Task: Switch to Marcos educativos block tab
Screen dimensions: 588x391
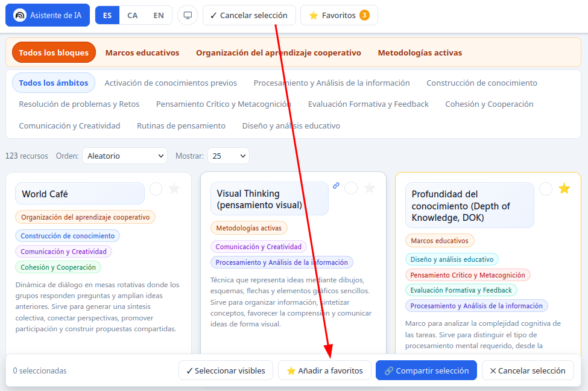Action: 142,52
